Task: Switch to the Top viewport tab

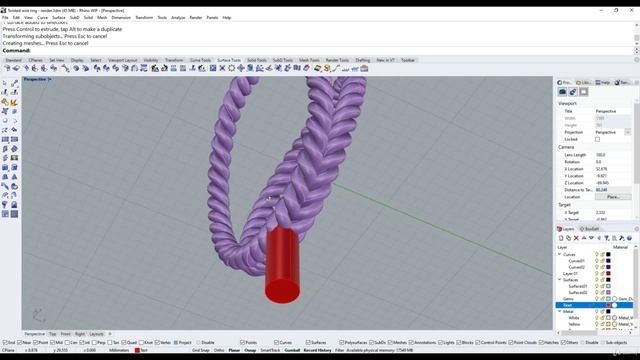Action: [52, 334]
